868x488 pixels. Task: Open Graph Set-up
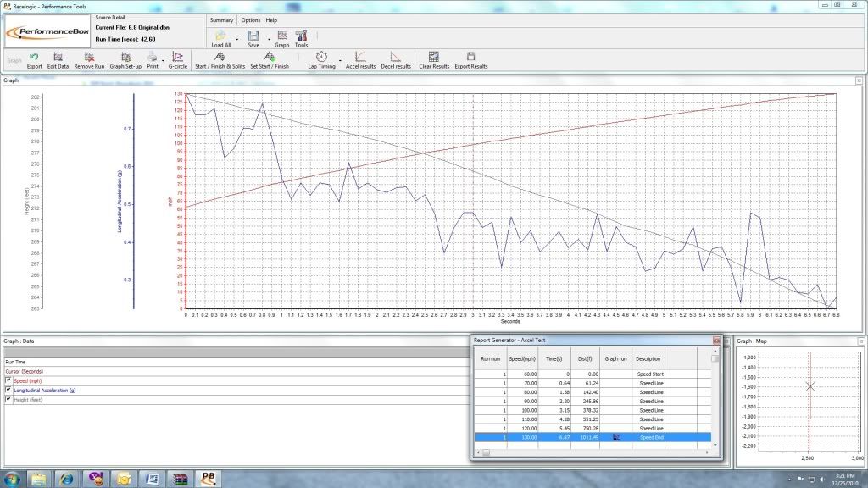[x=125, y=57]
